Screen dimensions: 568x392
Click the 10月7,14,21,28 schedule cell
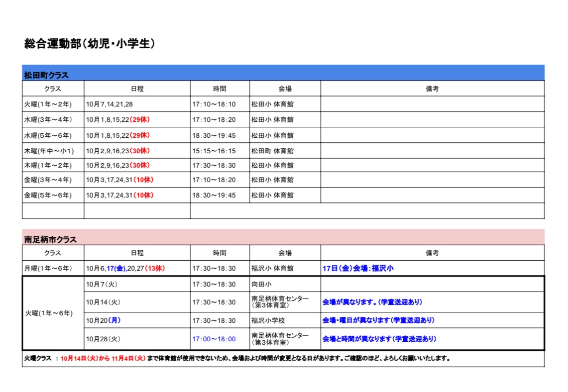coord(110,104)
